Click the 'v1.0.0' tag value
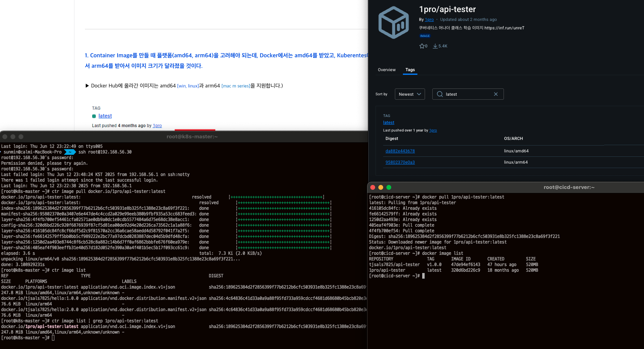The width and height of the screenshot is (644, 349). [x=434, y=265]
